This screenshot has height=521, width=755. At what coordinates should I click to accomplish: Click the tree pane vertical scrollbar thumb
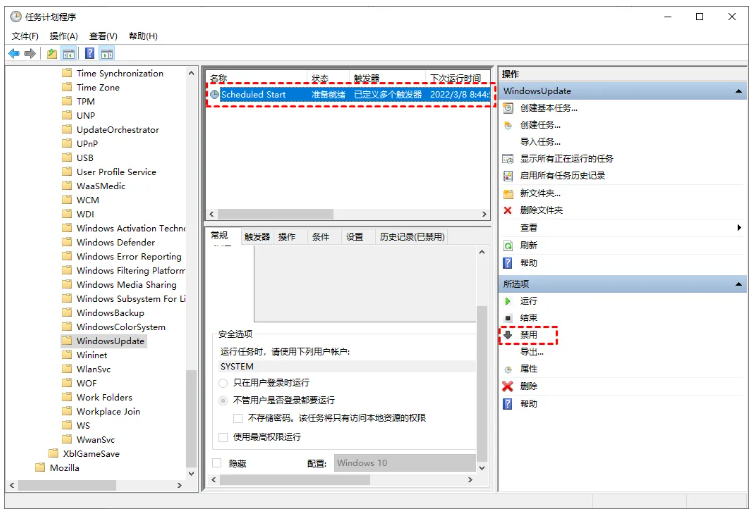tap(191, 418)
